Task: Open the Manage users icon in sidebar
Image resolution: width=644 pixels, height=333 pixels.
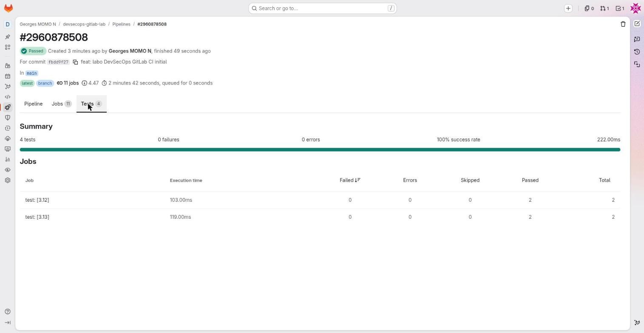Action: pos(7,66)
